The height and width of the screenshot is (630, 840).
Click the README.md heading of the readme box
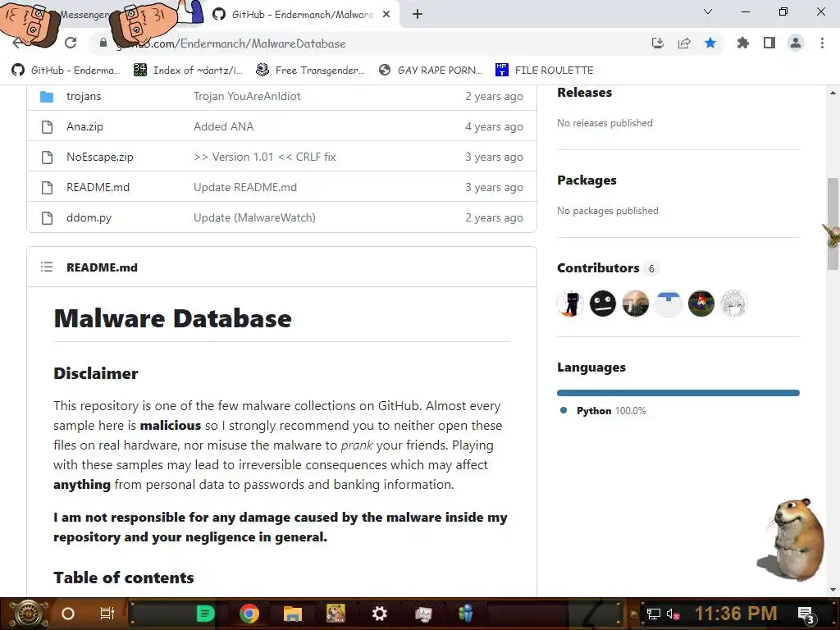click(102, 267)
